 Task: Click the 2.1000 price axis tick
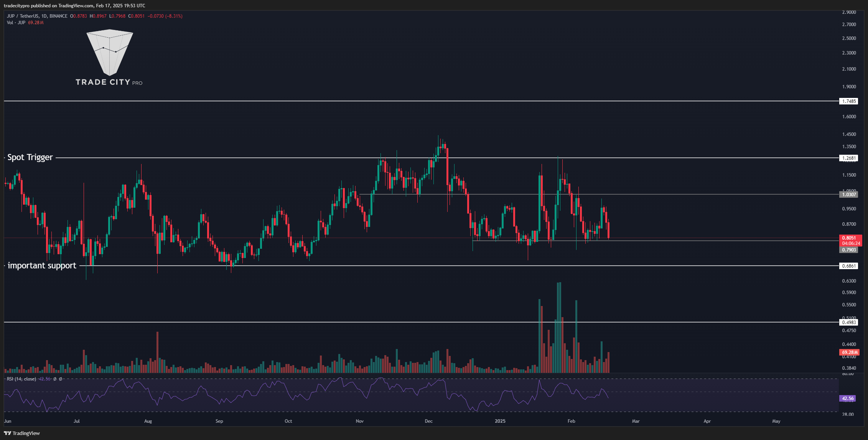pyautogui.click(x=849, y=69)
